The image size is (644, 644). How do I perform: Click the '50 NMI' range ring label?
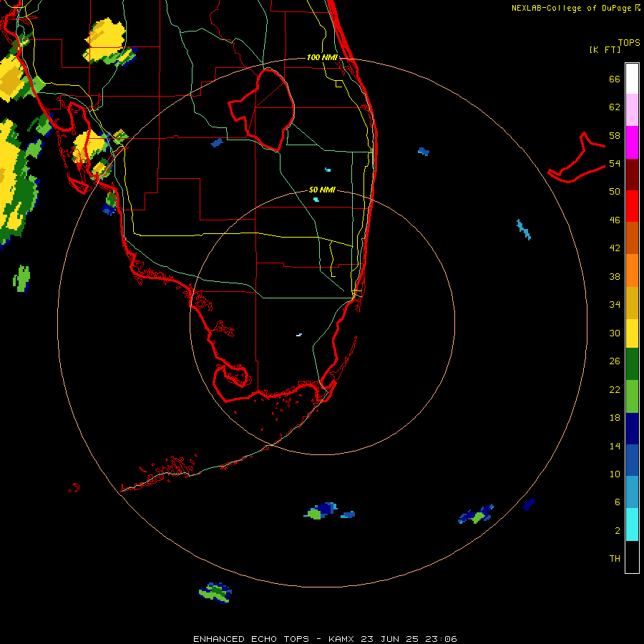pos(322,190)
